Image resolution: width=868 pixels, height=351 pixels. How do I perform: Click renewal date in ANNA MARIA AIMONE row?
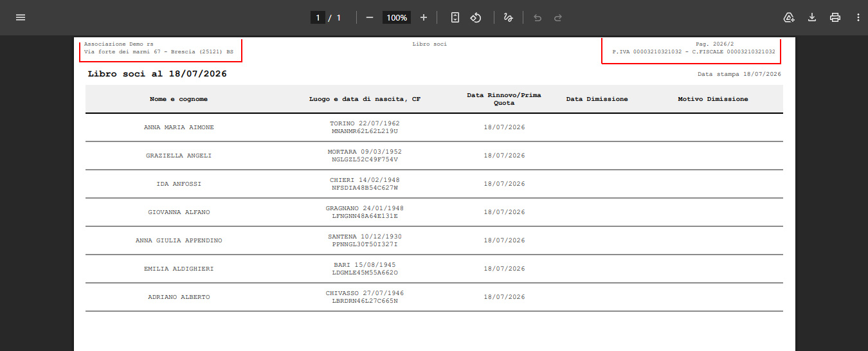click(504, 127)
